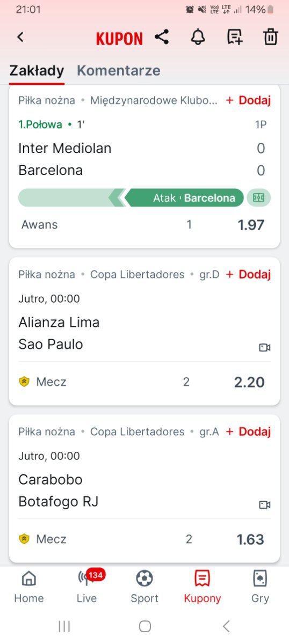Viewport: 289px width, 644px height.
Task: Click video stream icon for Carabobo match
Action: [264, 505]
